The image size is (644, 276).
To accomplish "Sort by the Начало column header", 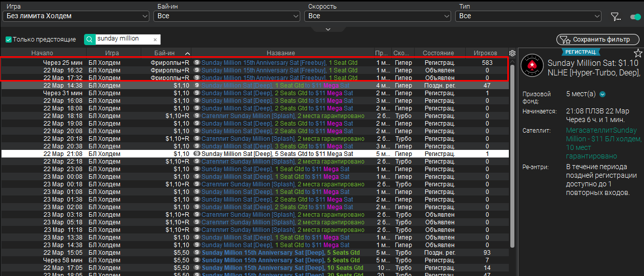I will 42,53.
